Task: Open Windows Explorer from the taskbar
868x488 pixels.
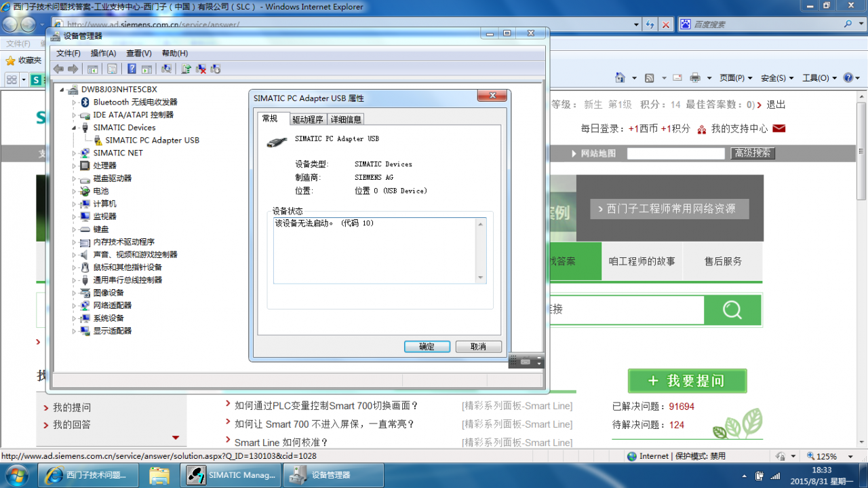Action: 159,475
